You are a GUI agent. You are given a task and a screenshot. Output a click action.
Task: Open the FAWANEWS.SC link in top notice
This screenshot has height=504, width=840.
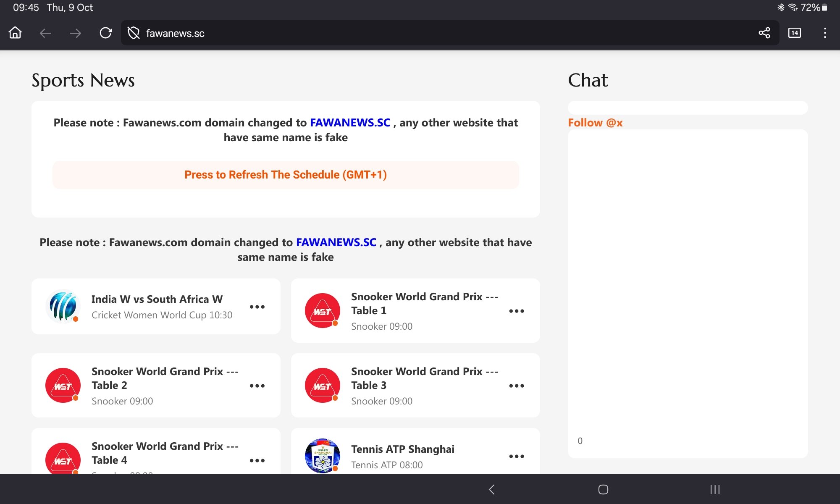(350, 123)
